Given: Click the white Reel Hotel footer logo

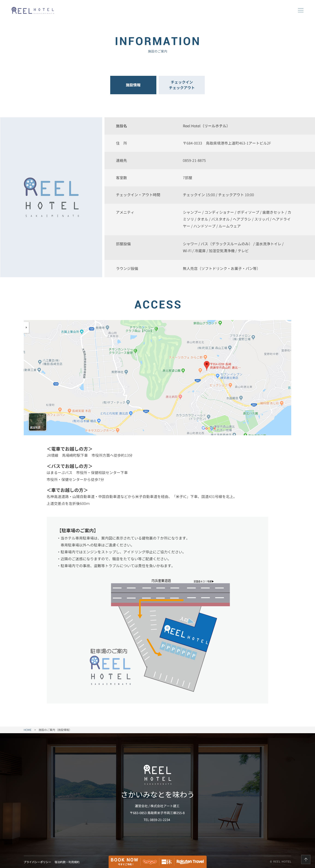Looking at the screenshot, I should [x=157, y=775].
